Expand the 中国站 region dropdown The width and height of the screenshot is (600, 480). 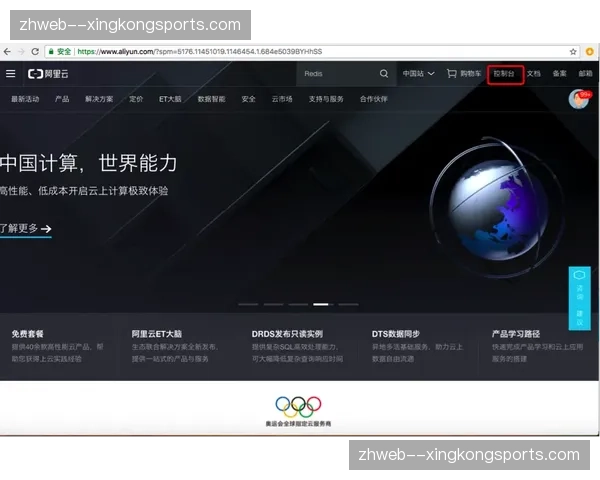tap(418, 73)
